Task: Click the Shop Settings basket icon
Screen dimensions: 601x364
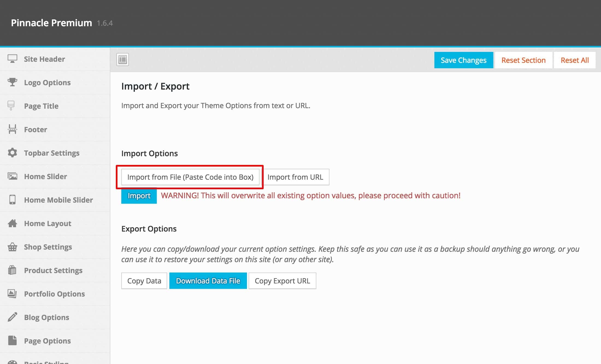Action: (x=13, y=247)
